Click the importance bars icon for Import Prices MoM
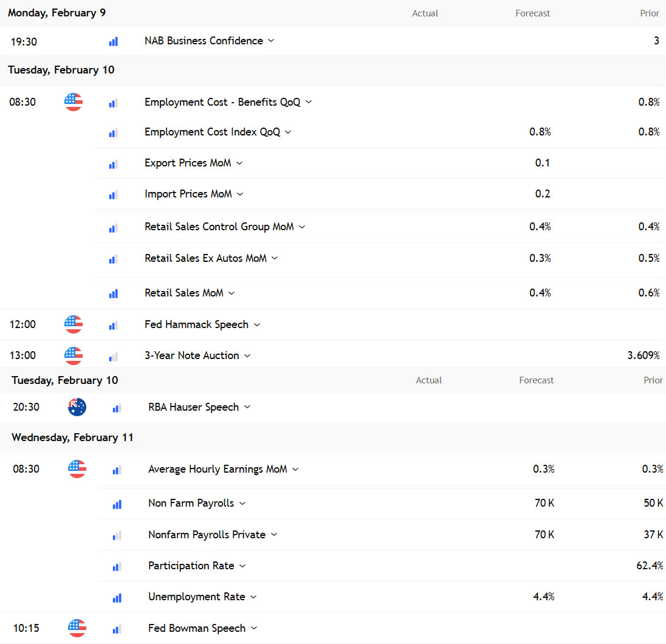The height and width of the screenshot is (644, 666). click(114, 195)
